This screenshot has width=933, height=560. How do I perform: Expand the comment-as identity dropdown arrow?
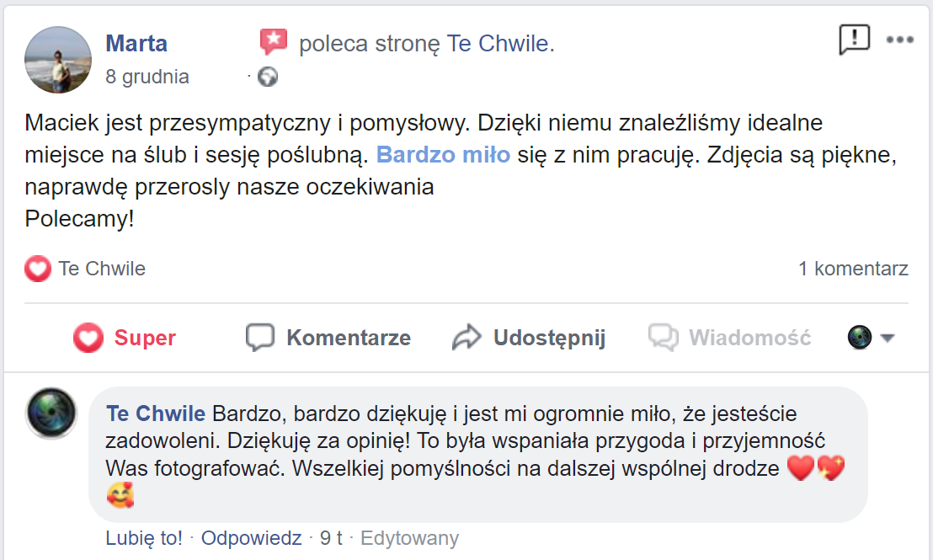[887, 339]
